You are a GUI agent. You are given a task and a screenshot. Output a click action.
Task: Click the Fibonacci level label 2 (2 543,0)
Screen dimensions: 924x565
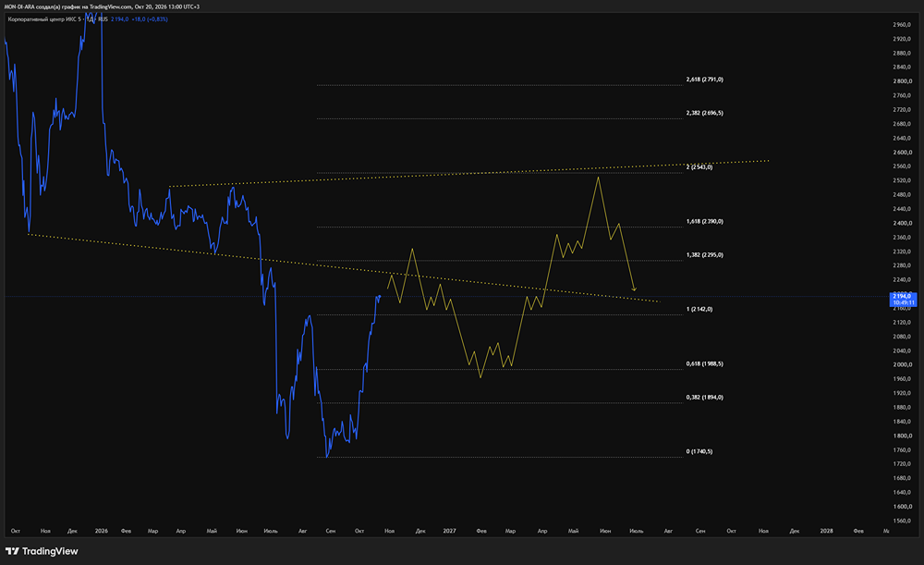pos(699,167)
